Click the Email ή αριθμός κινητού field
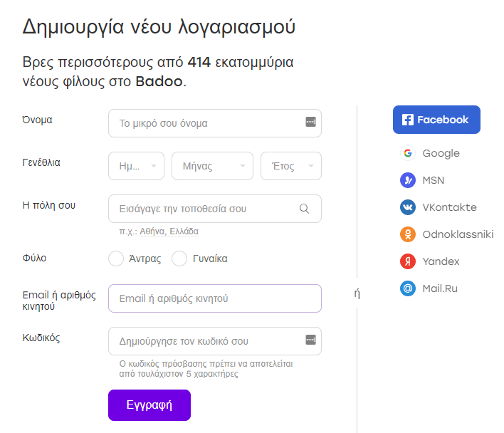The width and height of the screenshot is (504, 433). point(214,298)
